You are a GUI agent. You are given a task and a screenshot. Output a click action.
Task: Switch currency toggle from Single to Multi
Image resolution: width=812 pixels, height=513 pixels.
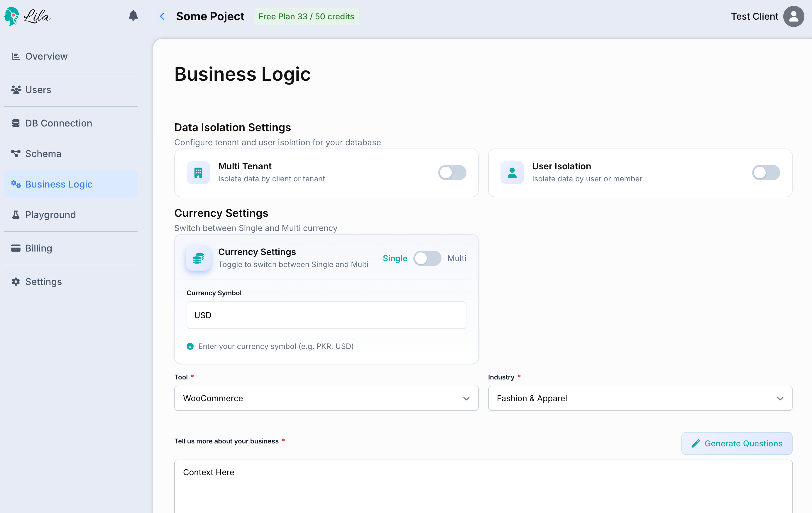[427, 258]
